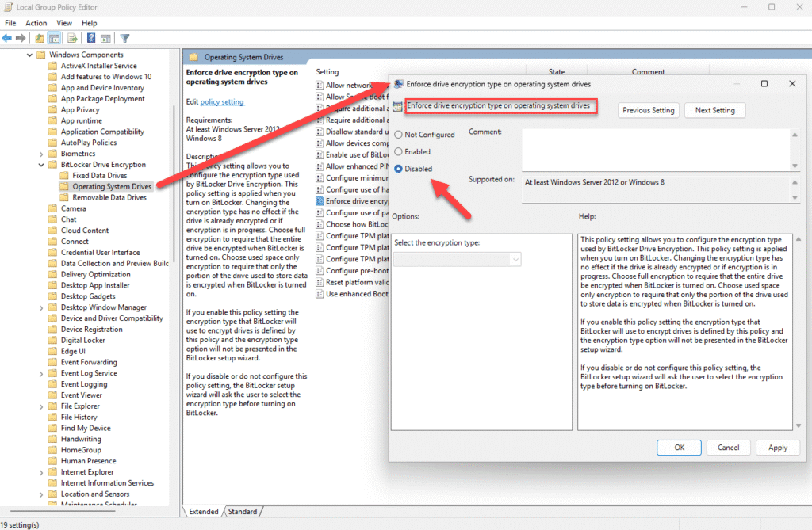Select the Not Configured radio button

coord(399,134)
